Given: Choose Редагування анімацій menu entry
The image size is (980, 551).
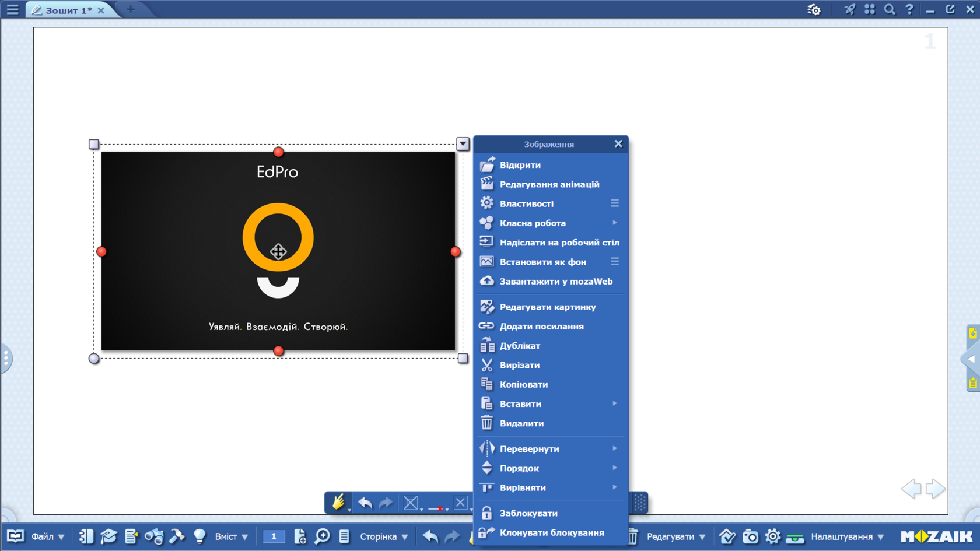Looking at the screenshot, I should (x=551, y=184).
